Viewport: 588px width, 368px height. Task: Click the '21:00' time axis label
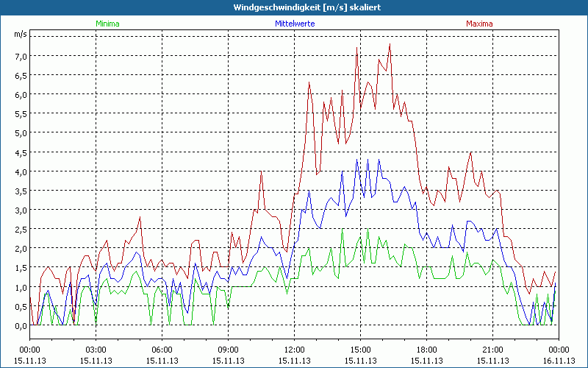492,350
